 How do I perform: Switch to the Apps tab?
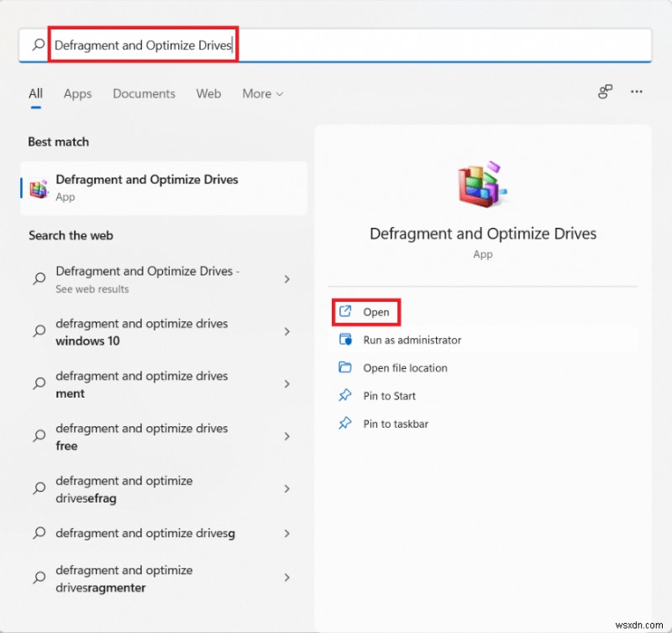coord(77,93)
